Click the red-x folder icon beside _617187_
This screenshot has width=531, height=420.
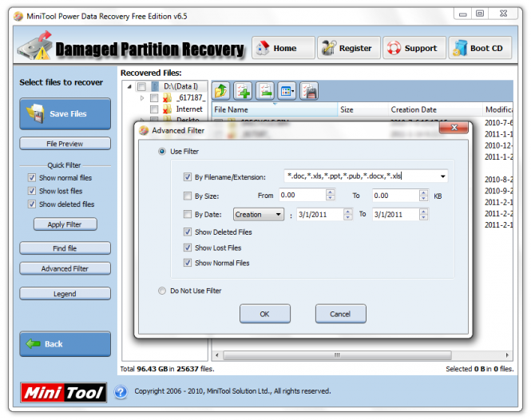167,98
